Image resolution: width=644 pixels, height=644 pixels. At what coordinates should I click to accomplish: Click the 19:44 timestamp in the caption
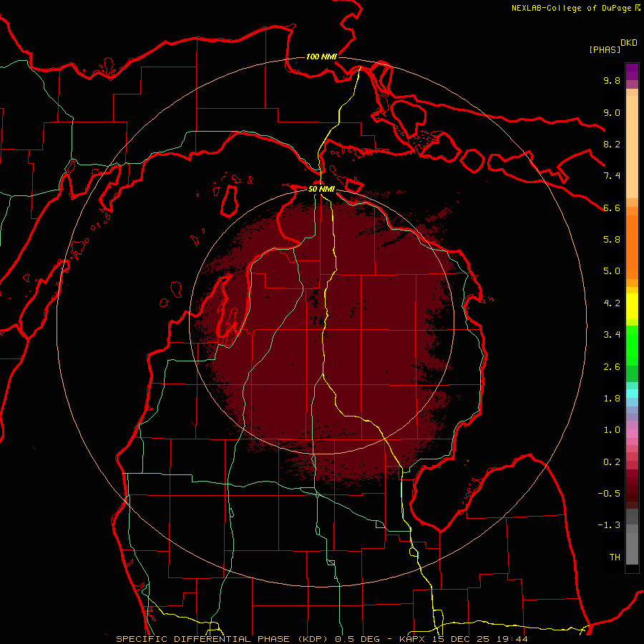pyautogui.click(x=511, y=639)
